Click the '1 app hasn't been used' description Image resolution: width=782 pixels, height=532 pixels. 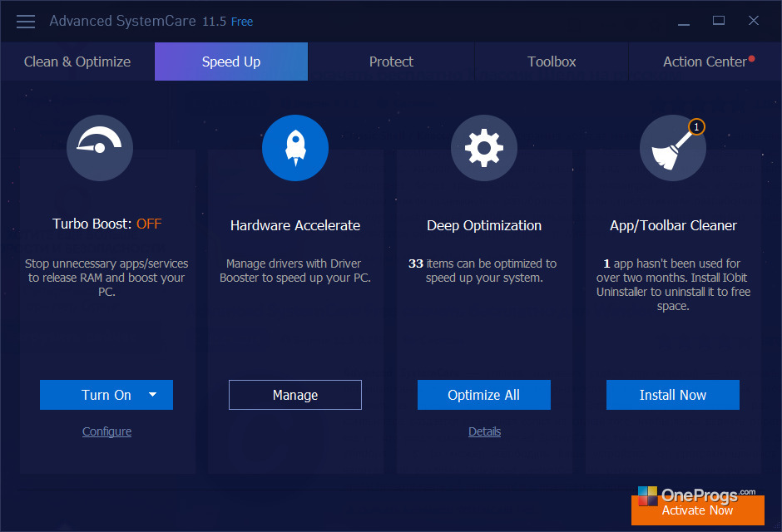[x=673, y=284]
